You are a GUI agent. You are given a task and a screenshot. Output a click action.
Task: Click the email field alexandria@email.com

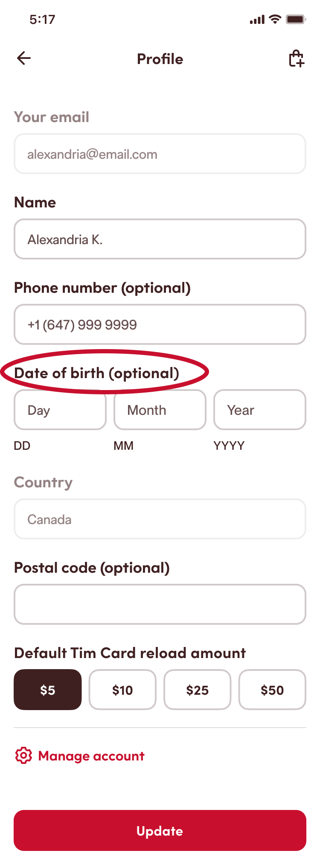(x=160, y=154)
